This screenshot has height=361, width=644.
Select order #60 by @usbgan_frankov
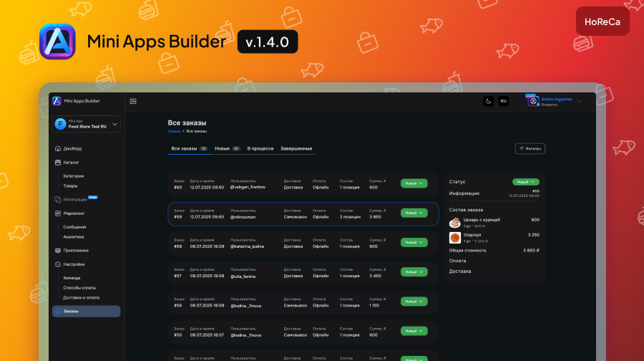coord(303,184)
